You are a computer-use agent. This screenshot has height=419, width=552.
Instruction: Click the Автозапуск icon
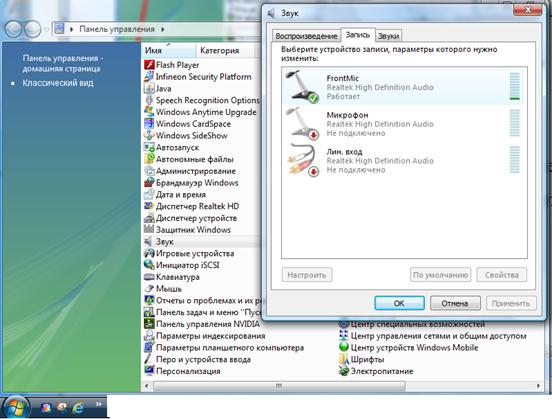pyautogui.click(x=149, y=147)
